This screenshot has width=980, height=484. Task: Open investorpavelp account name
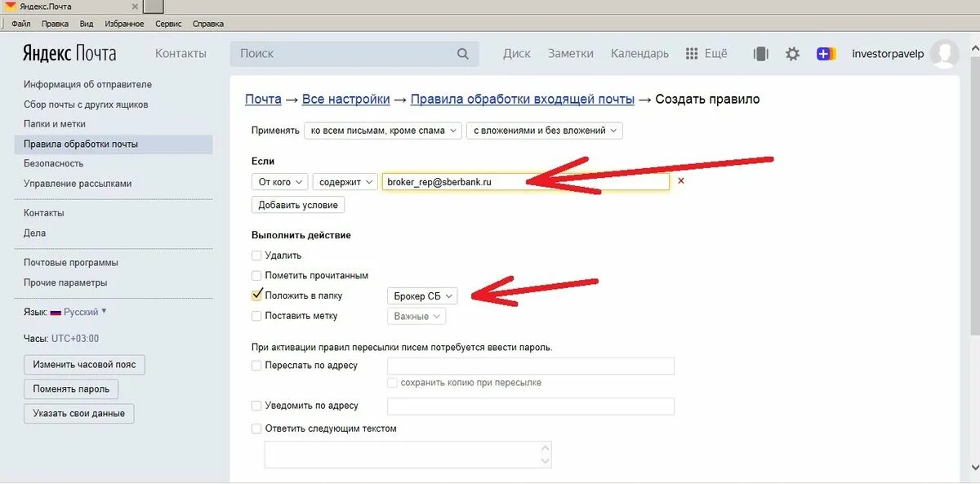tap(888, 54)
